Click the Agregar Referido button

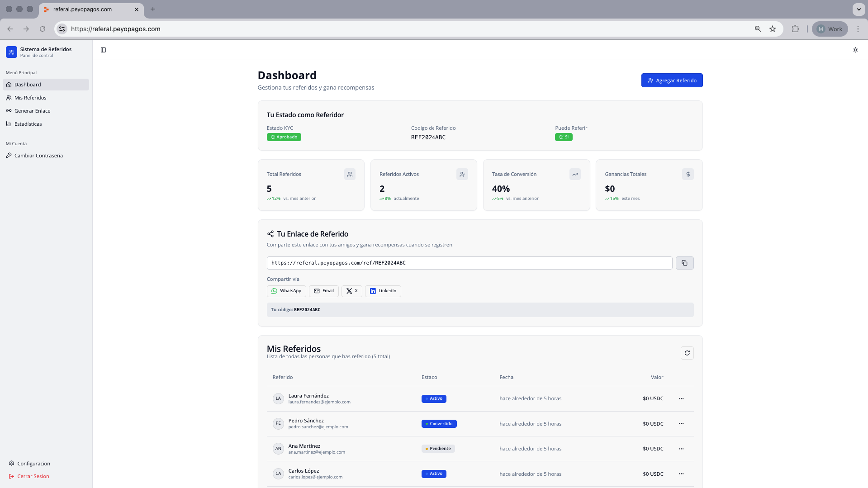[x=671, y=81]
